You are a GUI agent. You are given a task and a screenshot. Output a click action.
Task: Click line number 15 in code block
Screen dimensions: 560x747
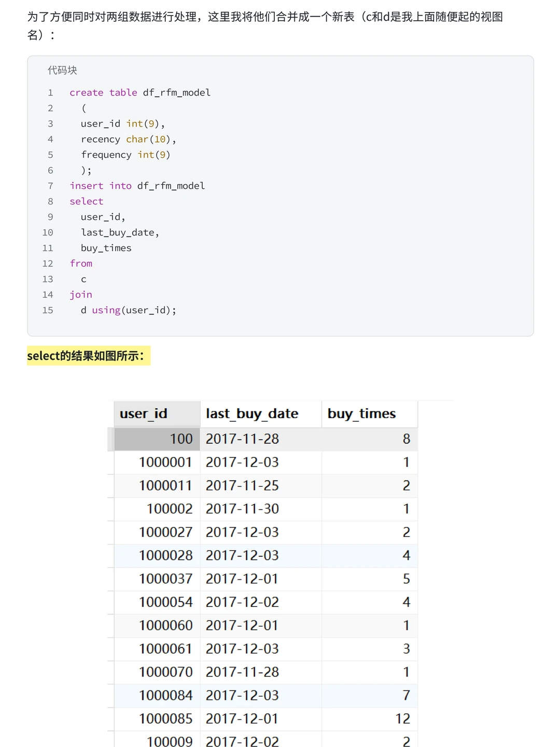(x=48, y=310)
